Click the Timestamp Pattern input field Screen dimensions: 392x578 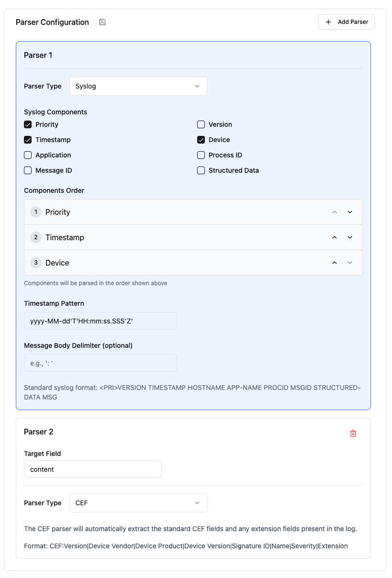pyautogui.click(x=101, y=321)
